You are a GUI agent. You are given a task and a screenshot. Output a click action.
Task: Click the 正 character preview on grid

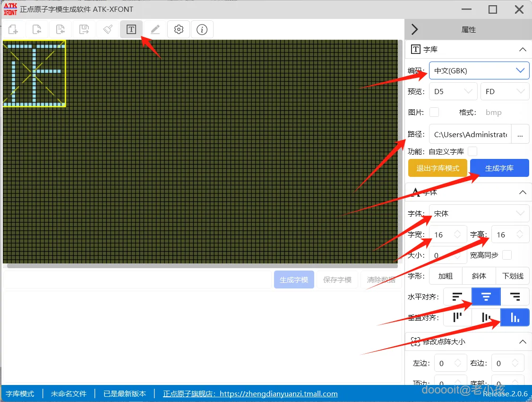(x=34, y=73)
